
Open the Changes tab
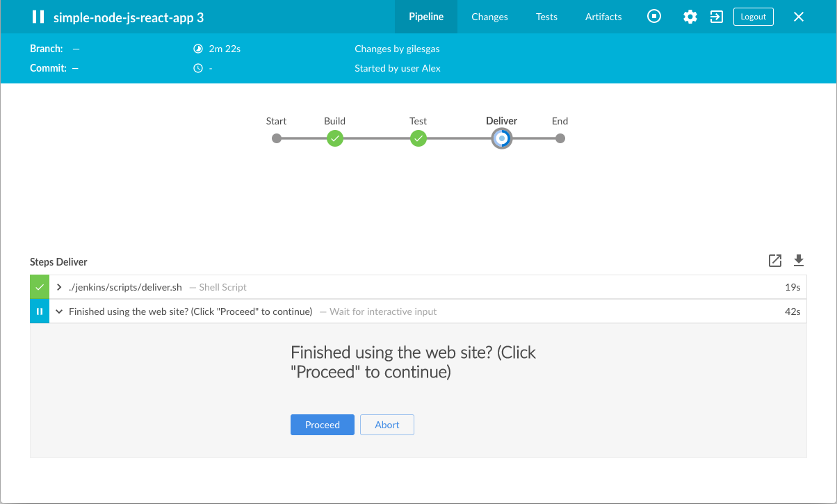coord(489,17)
